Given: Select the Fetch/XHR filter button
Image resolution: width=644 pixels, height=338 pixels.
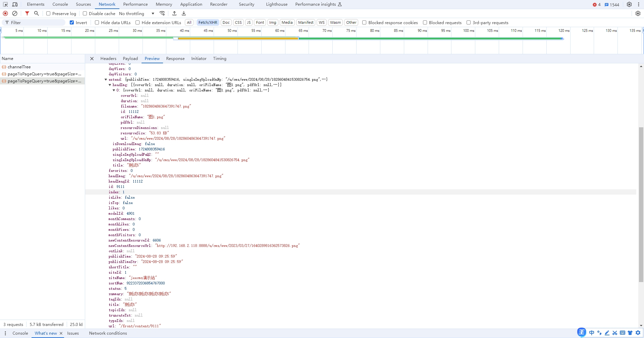Looking at the screenshot, I should (208, 23).
